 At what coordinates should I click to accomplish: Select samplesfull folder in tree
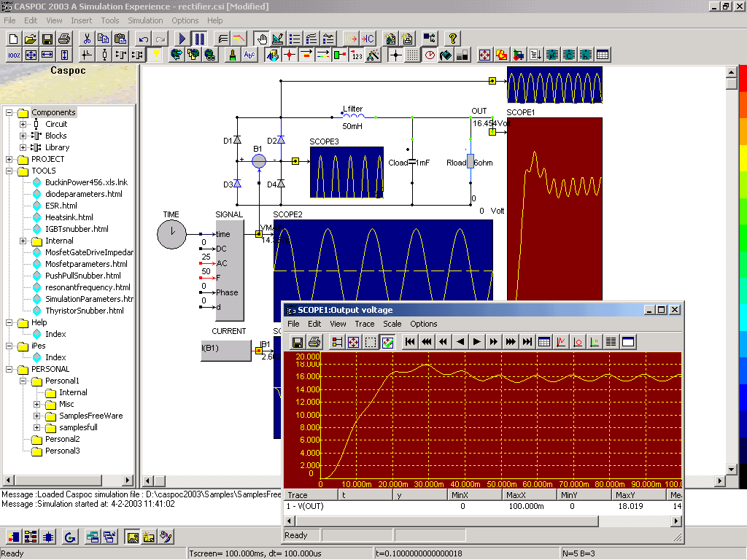click(78, 427)
